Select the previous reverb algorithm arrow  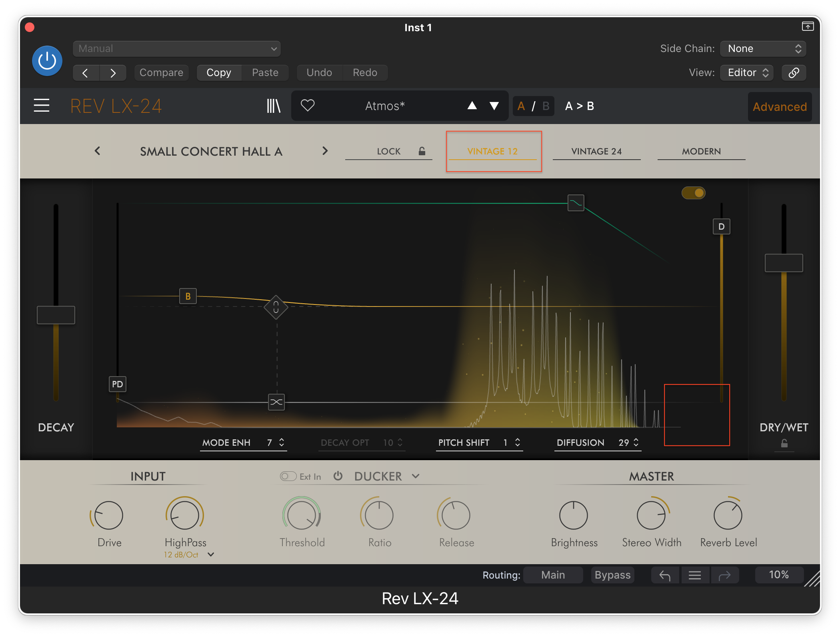pyautogui.click(x=97, y=151)
